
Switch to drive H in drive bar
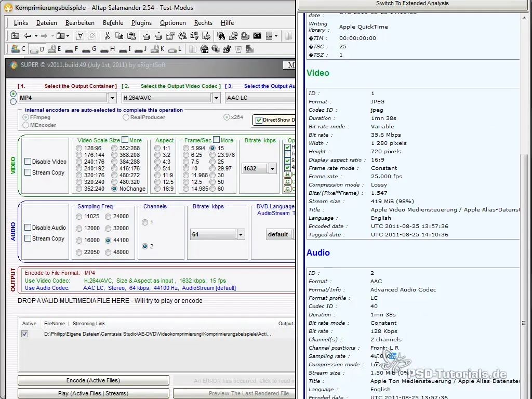point(108,49)
